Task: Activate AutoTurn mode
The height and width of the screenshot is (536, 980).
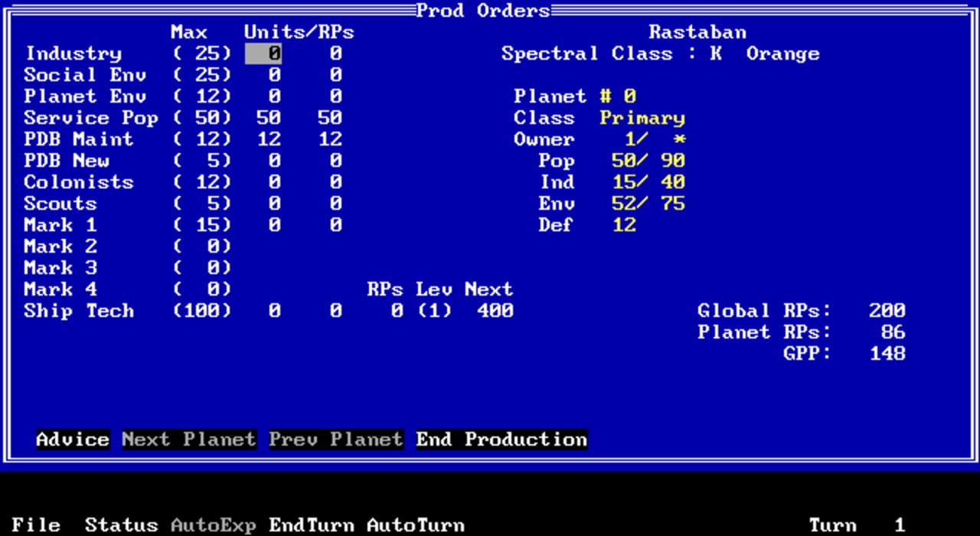Action: click(415, 525)
